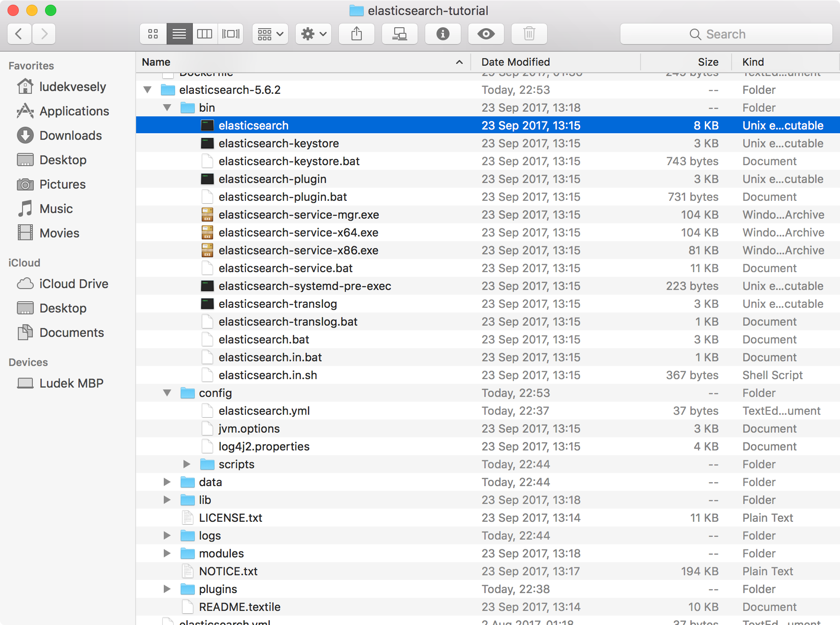
Task: Click the screen sharing toolbar icon
Action: 400,34
